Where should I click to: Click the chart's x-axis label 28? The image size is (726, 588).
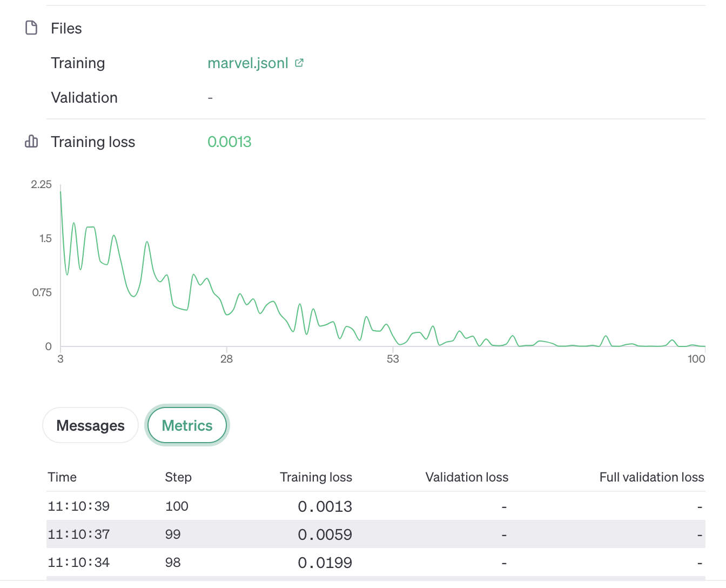226,359
